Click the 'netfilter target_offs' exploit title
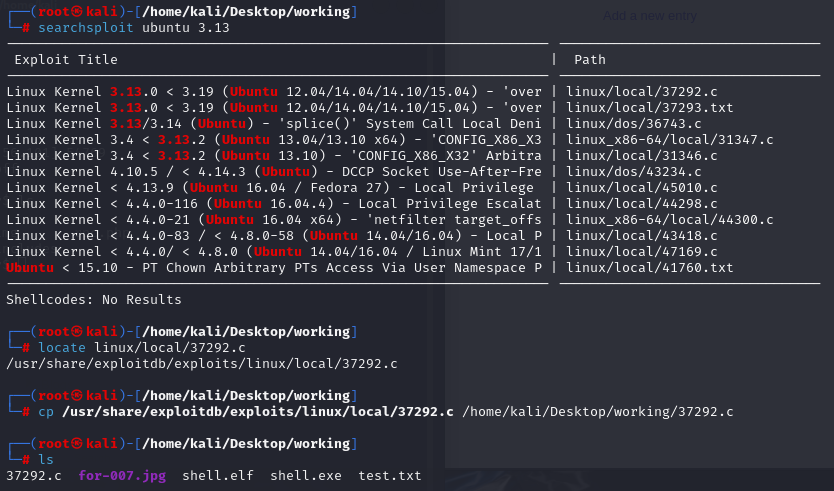834x491 pixels. [x=274, y=219]
